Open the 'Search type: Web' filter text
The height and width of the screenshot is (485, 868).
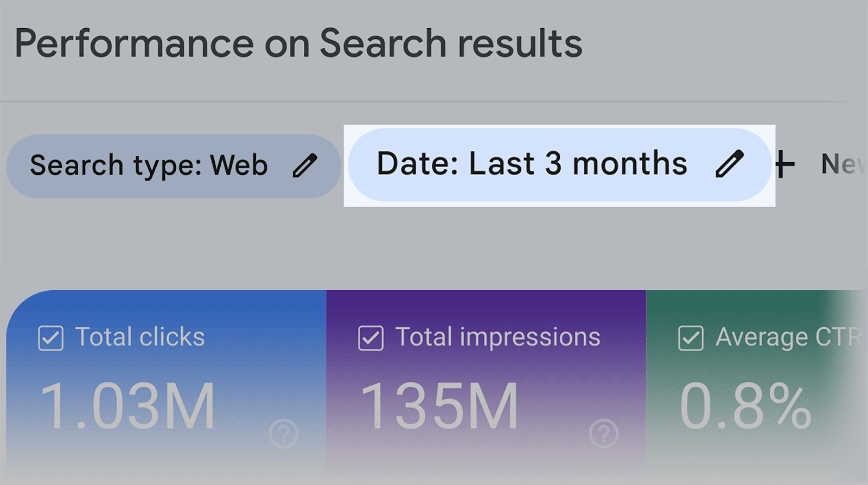point(149,165)
